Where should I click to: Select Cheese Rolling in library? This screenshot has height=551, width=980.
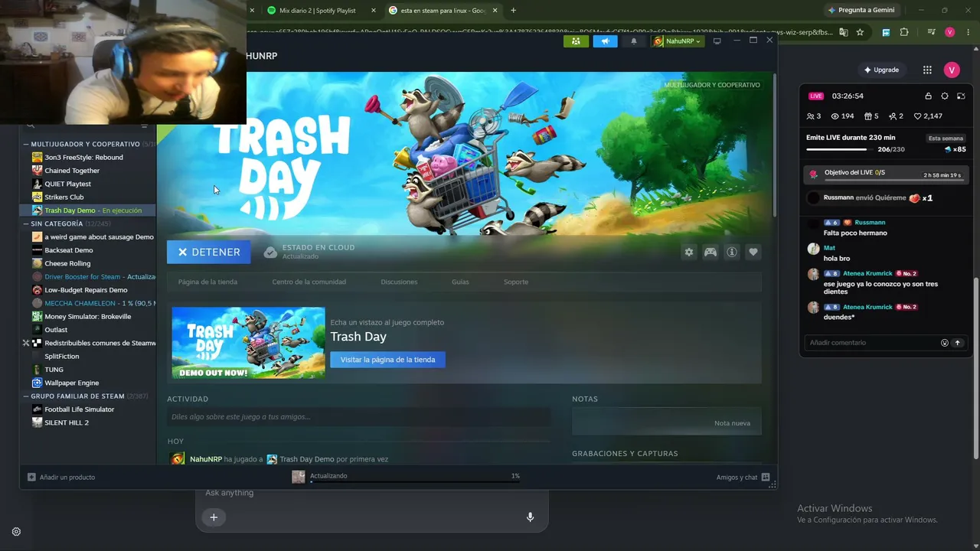pos(67,263)
